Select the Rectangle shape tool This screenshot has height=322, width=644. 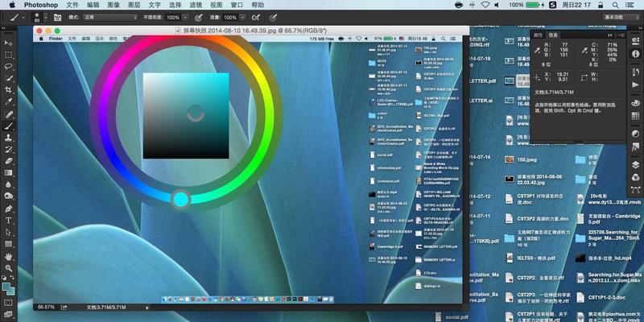click(8, 244)
